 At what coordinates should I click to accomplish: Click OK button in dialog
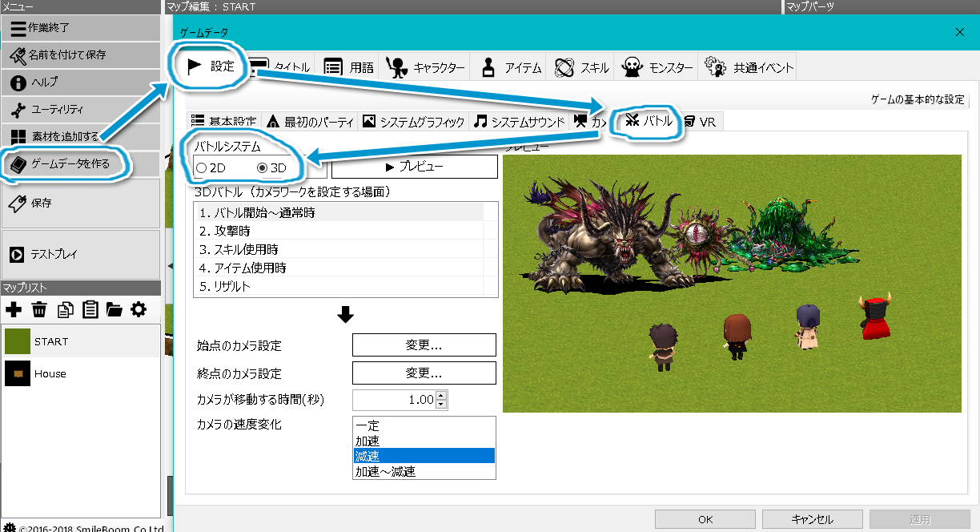[705, 519]
